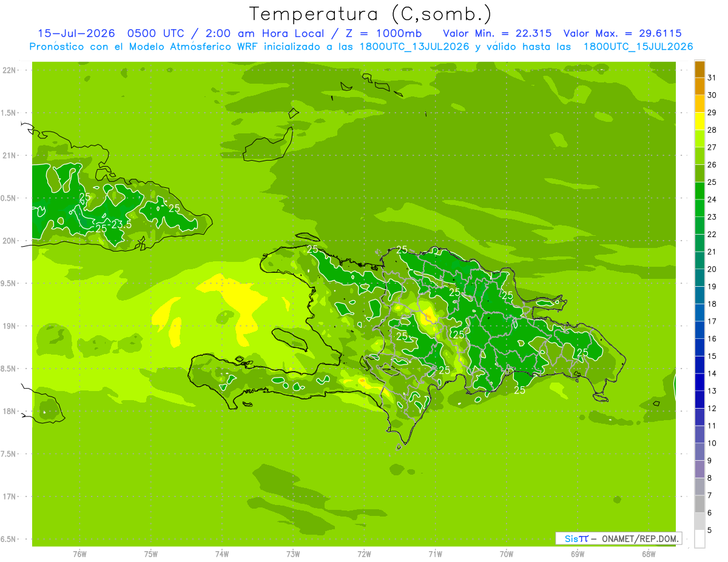This screenshot has height=562, width=728.
Task: Click the '10' value on the color legend
Action: pyautogui.click(x=712, y=443)
